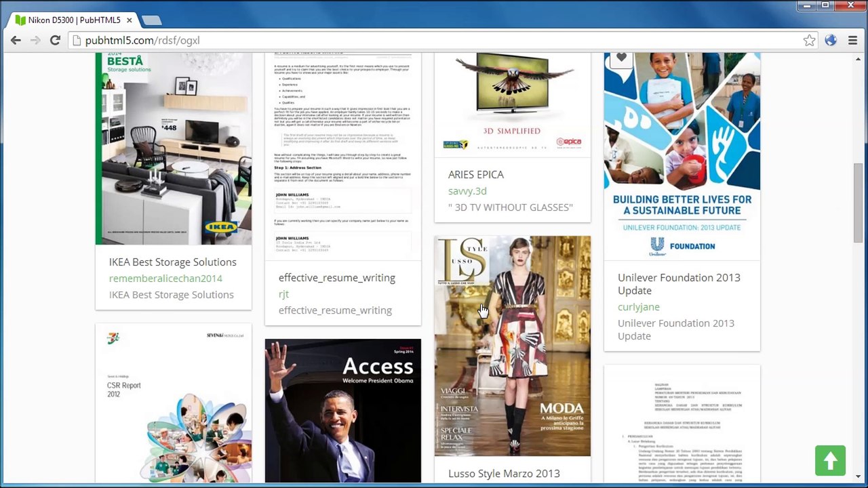Open effective_resume_writing title link

click(x=337, y=278)
